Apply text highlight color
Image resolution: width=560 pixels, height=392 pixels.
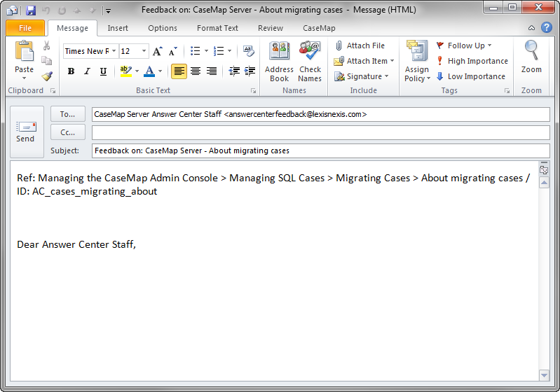click(126, 71)
